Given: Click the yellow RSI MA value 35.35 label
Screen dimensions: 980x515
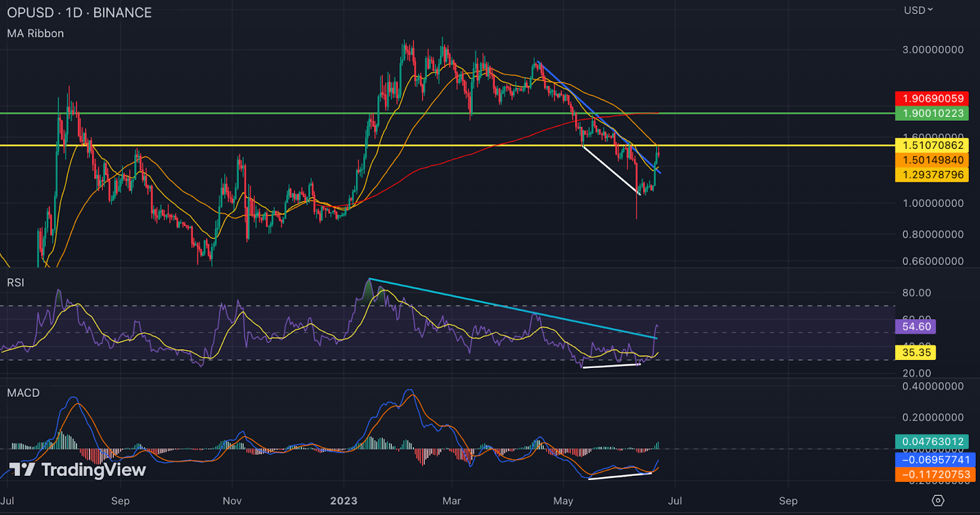Looking at the screenshot, I should [916, 352].
